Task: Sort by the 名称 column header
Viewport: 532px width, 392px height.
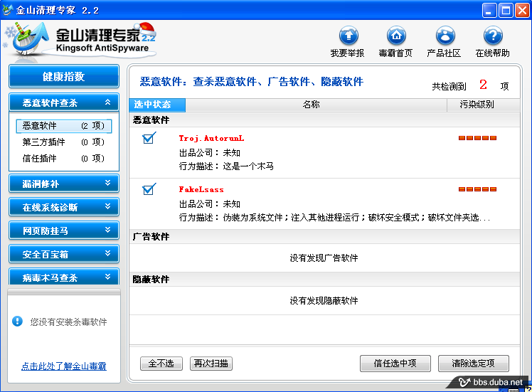Action: (316, 105)
